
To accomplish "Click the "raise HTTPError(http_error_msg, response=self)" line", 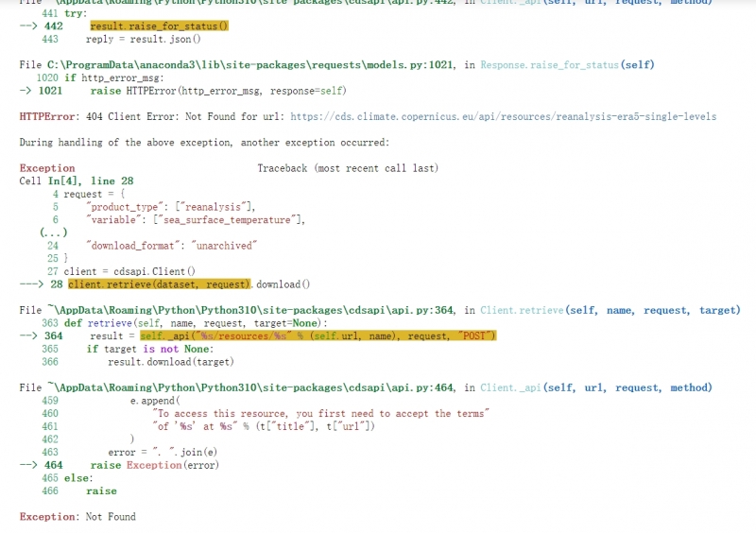I will pyautogui.click(x=218, y=91).
